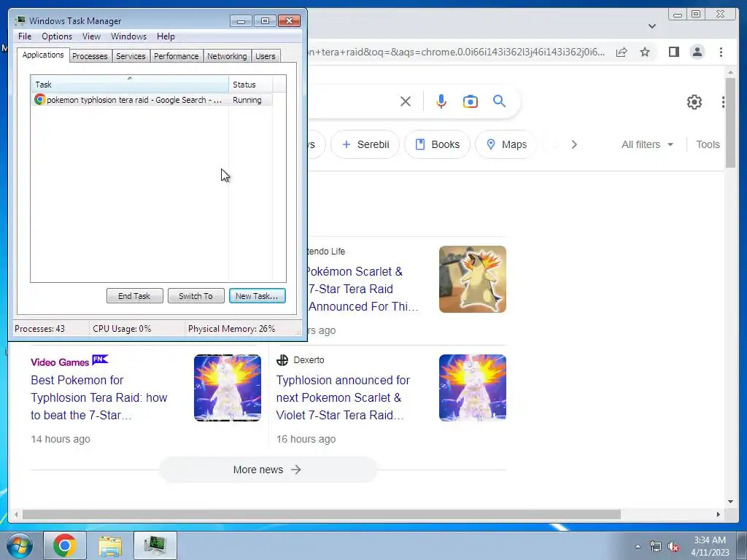The width and height of the screenshot is (747, 560).
Task: Click the share page icon in address bar
Action: (622, 52)
